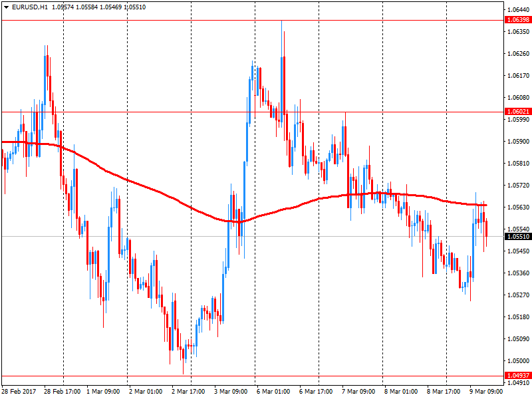The width and height of the screenshot is (532, 399).
Task: Select the 1.06021 red price label
Action: tap(518, 112)
